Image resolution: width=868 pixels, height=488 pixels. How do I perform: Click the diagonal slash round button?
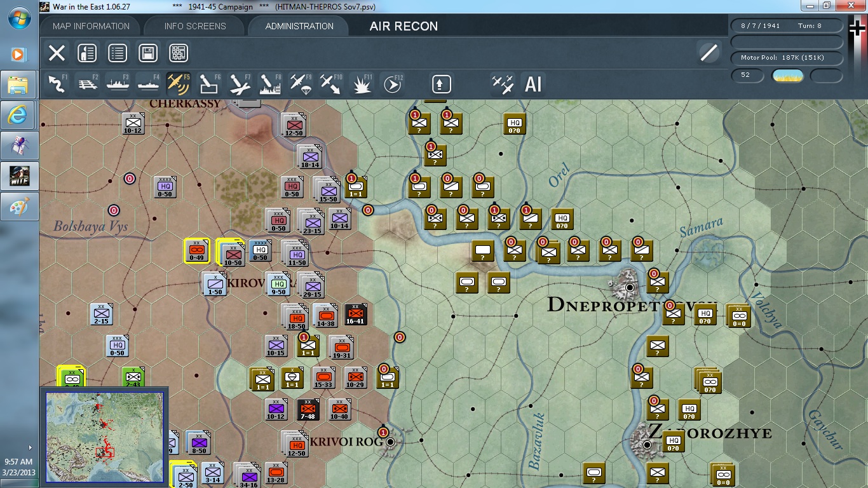709,53
